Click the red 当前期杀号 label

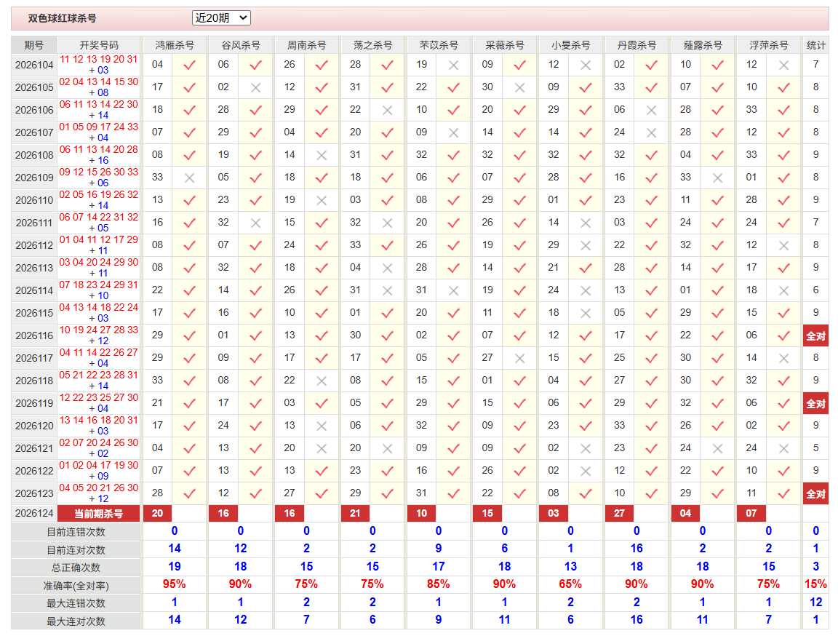pyautogui.click(x=98, y=514)
